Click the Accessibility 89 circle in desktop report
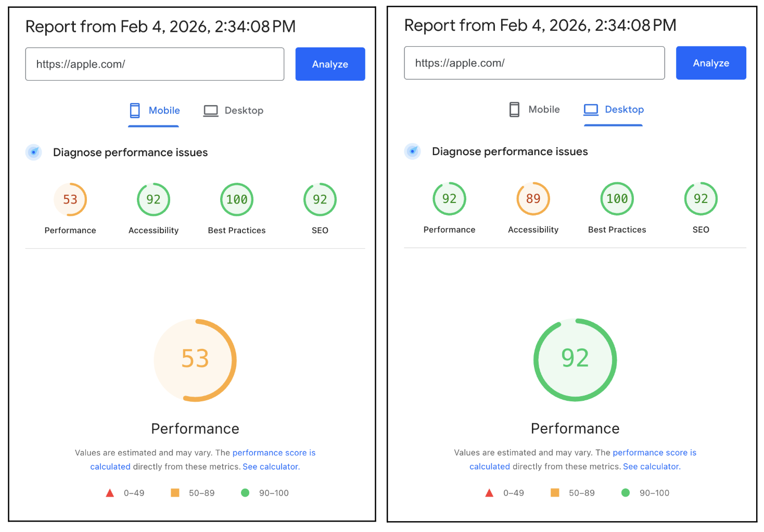This screenshot has height=532, width=764. (x=533, y=198)
